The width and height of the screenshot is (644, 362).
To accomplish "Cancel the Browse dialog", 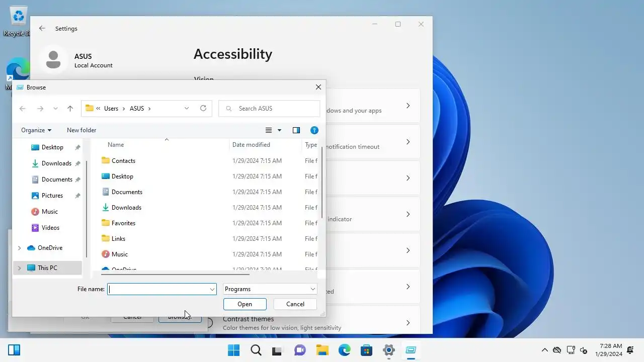I will point(295,304).
